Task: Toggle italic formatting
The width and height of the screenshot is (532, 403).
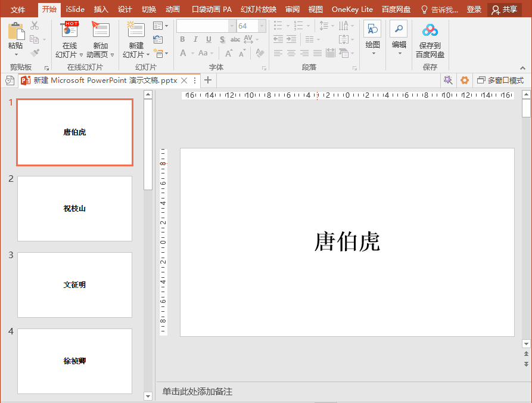Action: 196,39
